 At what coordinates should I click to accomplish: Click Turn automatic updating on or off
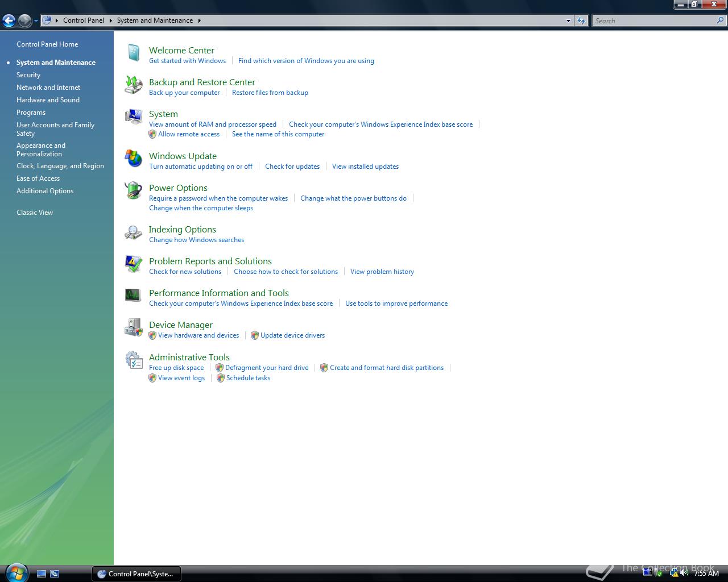tap(201, 167)
